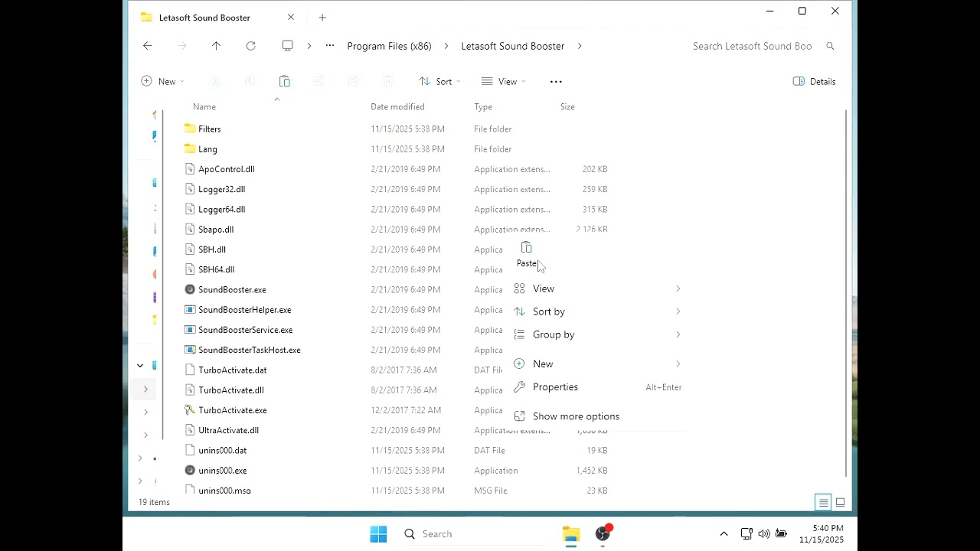The height and width of the screenshot is (551, 980).
Task: Open the View submenu in context menu
Action: (598, 289)
